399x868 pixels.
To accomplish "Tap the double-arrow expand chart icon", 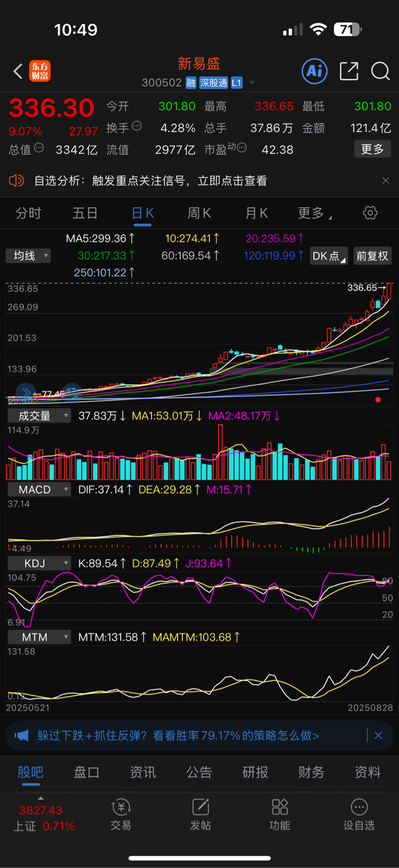I will pyautogui.click(x=26, y=392).
